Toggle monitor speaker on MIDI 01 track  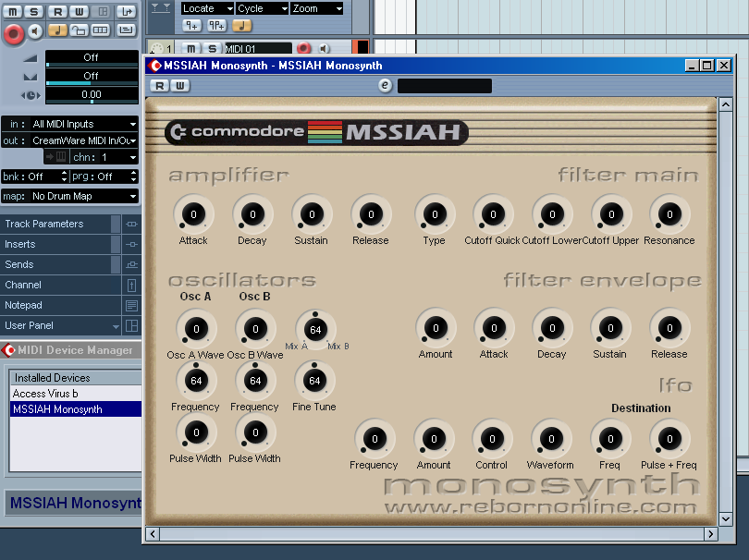tap(324, 48)
